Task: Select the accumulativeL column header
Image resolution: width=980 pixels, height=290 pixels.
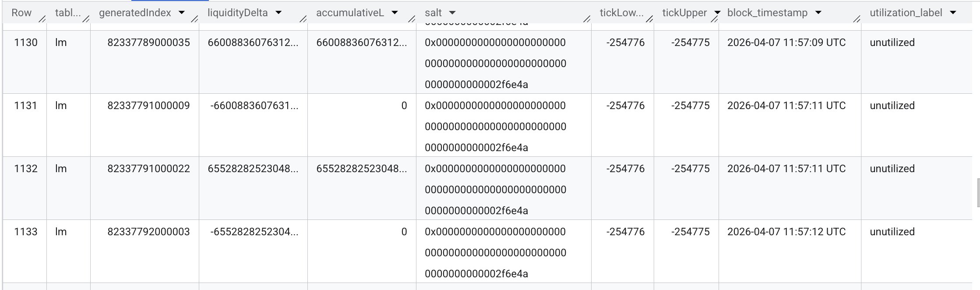Action: pyautogui.click(x=350, y=13)
